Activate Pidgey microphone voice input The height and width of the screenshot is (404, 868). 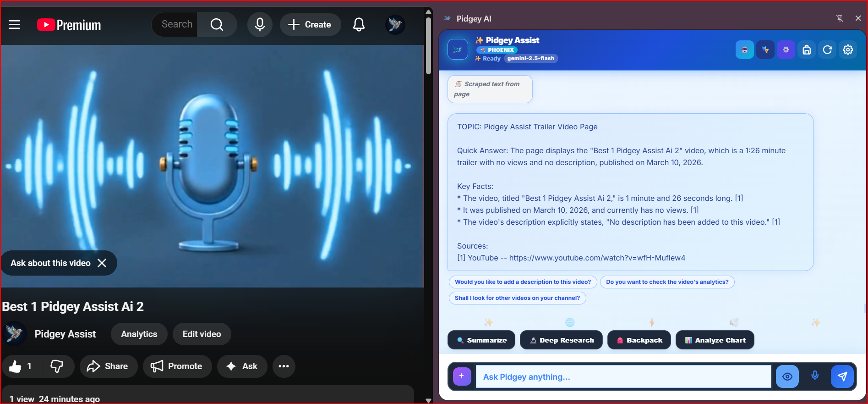pos(815,376)
